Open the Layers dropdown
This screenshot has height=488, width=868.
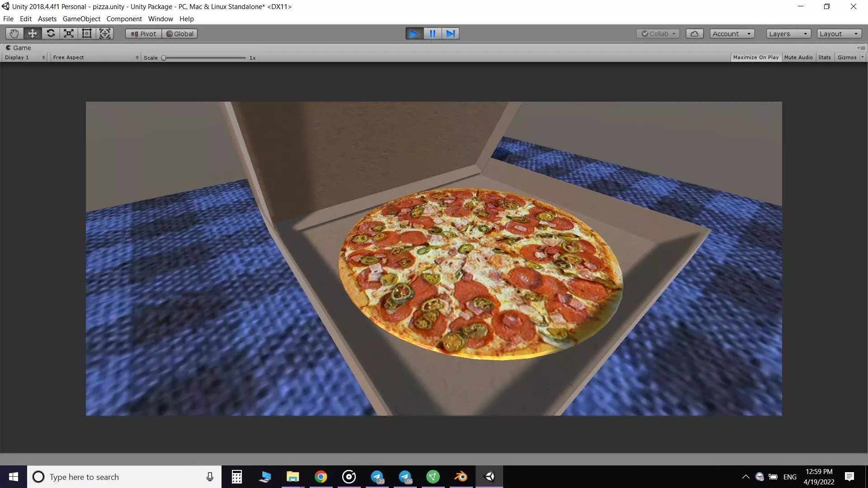(788, 33)
